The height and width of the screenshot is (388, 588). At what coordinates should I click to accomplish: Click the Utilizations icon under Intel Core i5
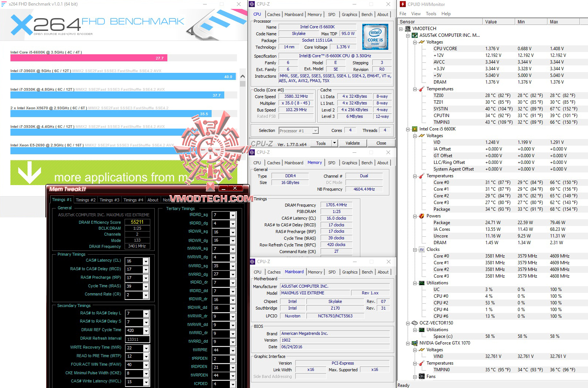(x=422, y=283)
